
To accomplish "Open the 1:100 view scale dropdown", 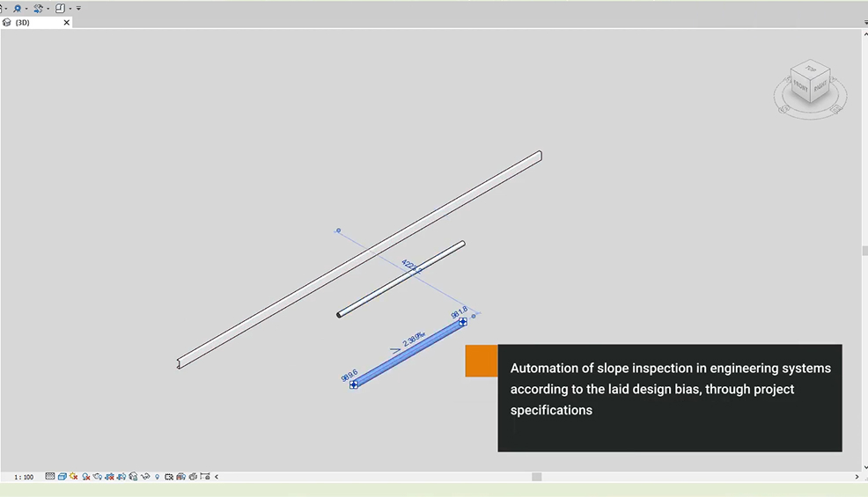I will (24, 477).
